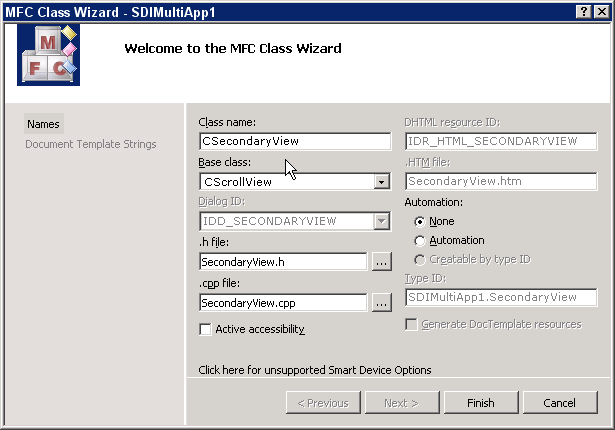Close the MFC Class Wizard window
This screenshot has height=430, width=615.
click(x=602, y=12)
